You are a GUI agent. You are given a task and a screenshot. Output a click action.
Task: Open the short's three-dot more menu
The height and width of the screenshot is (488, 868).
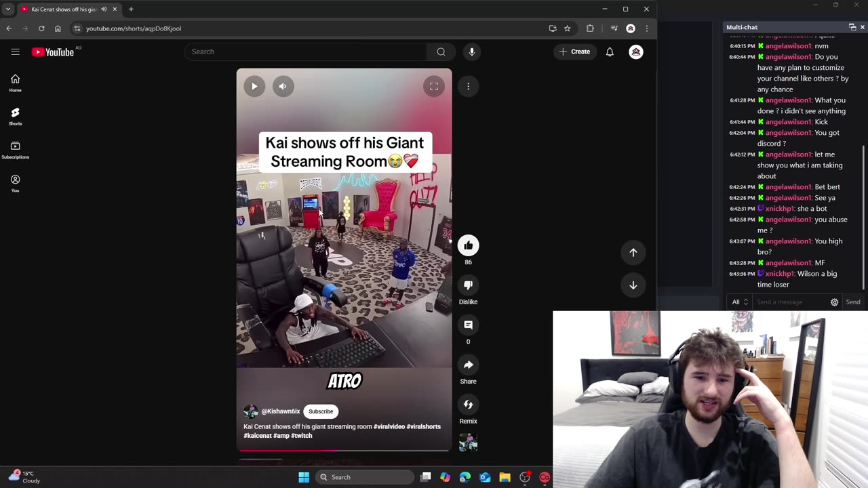[468, 86]
